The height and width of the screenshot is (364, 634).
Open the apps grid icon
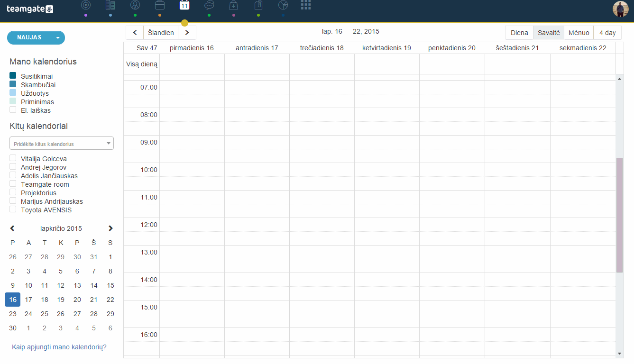[306, 5]
